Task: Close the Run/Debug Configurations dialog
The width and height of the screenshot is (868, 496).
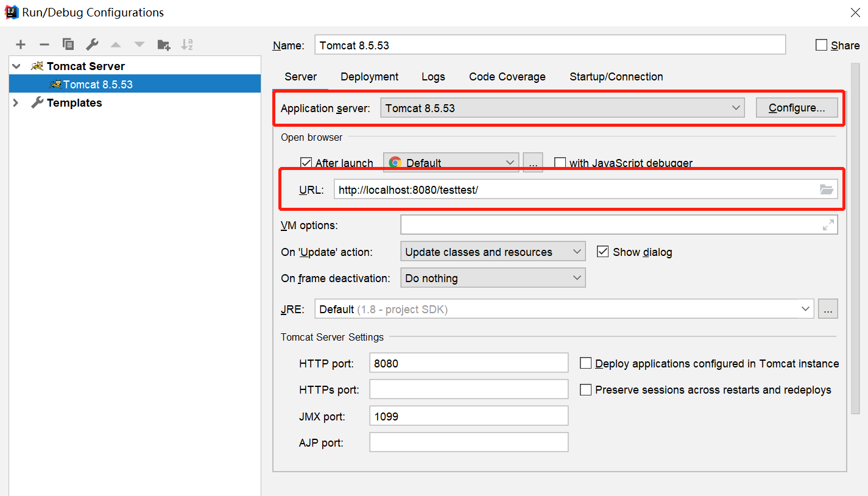Action: coord(855,12)
